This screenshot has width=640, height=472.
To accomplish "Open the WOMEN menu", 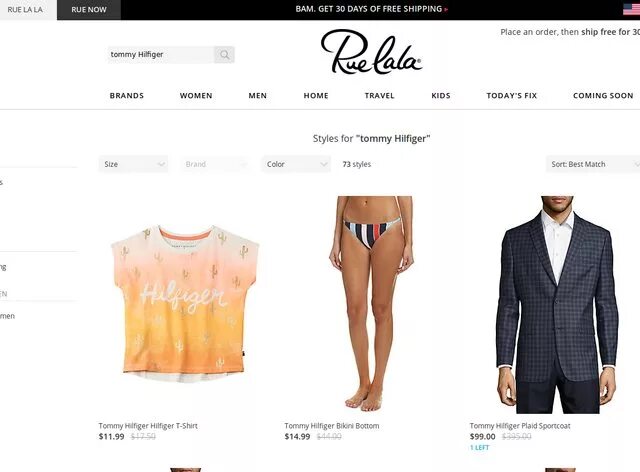I will pyautogui.click(x=196, y=96).
